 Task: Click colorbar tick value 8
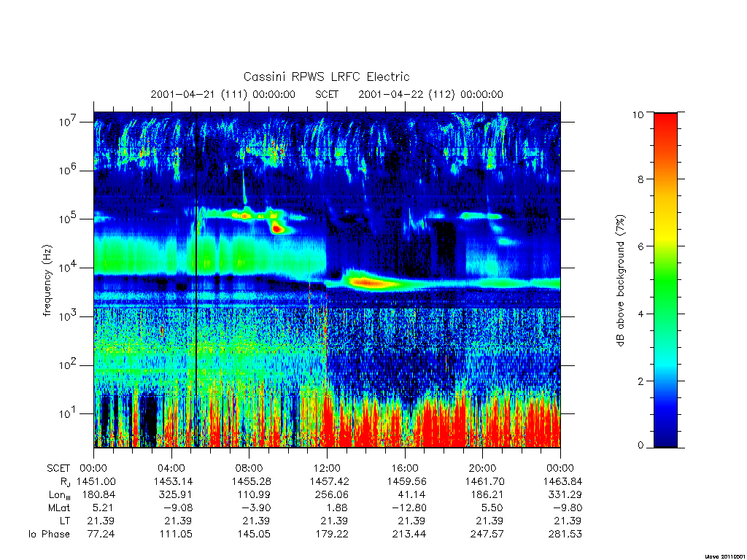640,179
